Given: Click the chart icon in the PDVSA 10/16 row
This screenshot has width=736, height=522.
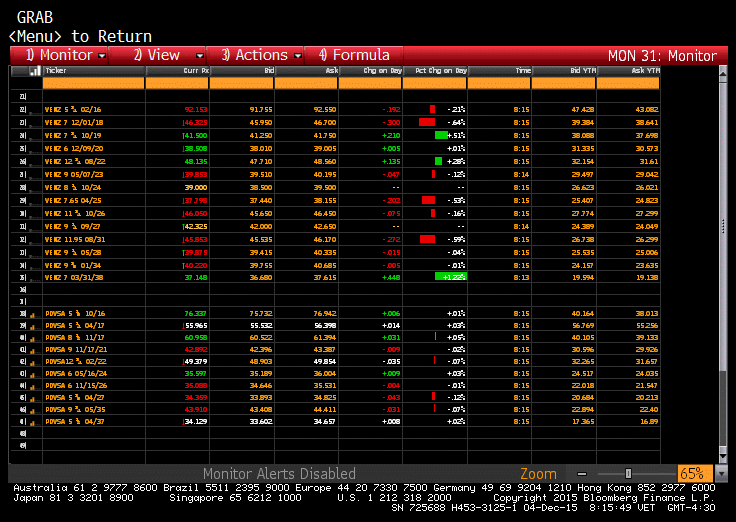Looking at the screenshot, I should coord(33,314).
